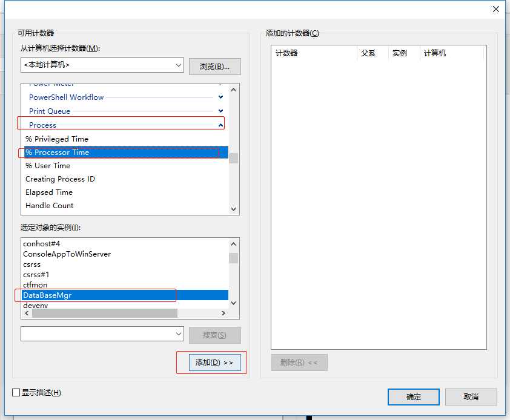Click the 计数器 column header

pyautogui.click(x=314, y=53)
